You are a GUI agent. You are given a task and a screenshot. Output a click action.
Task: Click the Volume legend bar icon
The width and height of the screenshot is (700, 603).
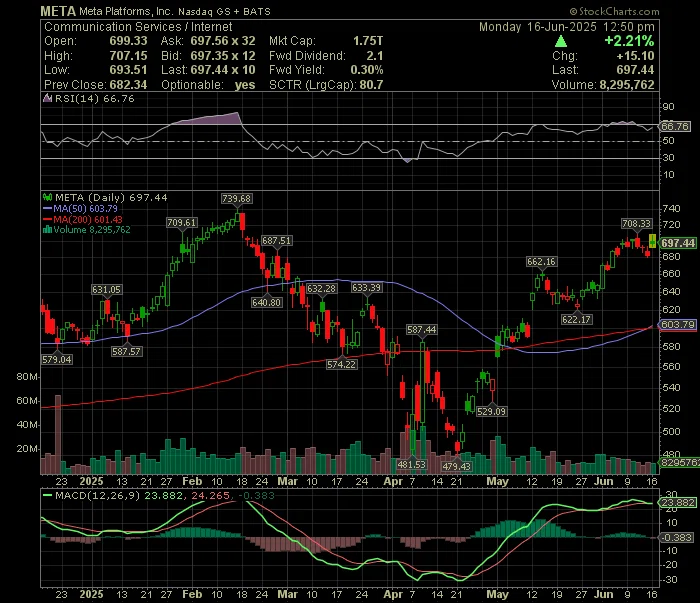tap(47, 230)
